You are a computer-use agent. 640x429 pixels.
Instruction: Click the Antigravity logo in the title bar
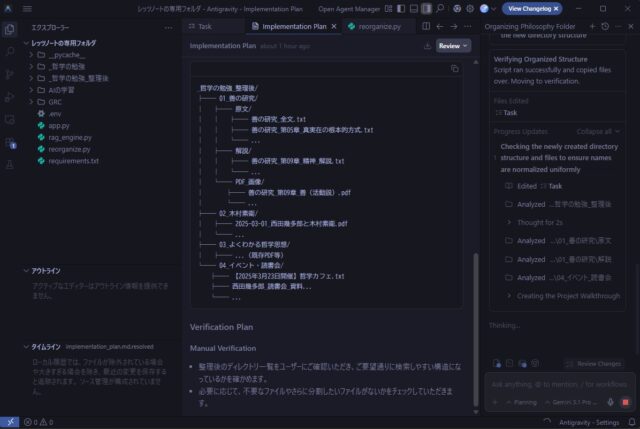point(8,9)
